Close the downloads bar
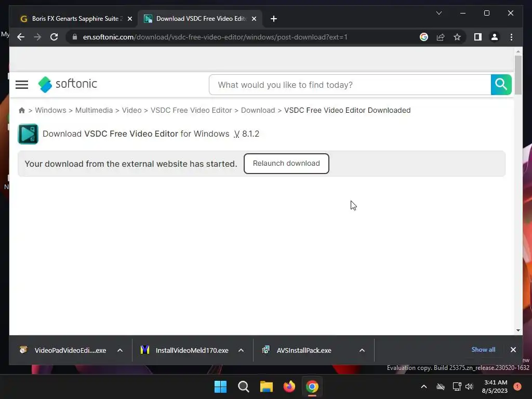532x399 pixels. tap(513, 350)
